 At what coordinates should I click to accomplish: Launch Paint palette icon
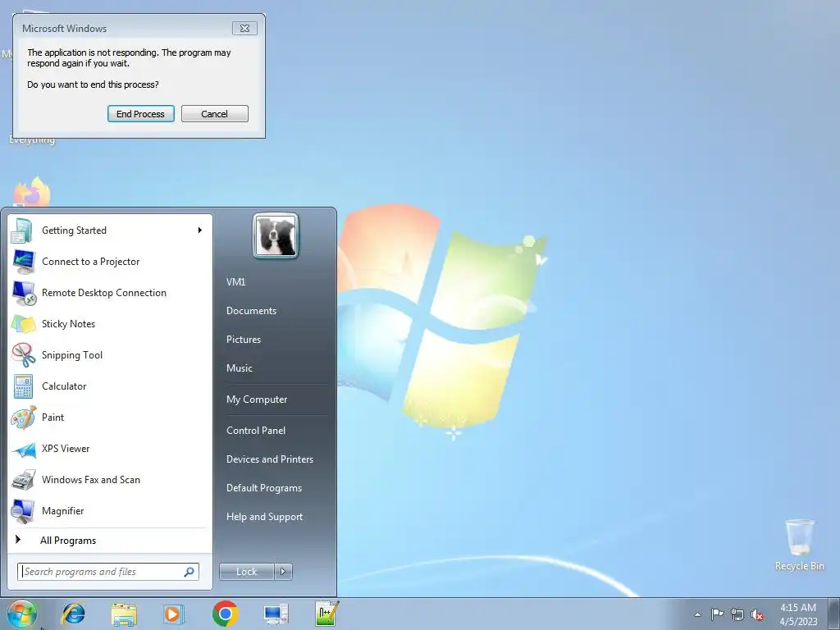(x=23, y=418)
